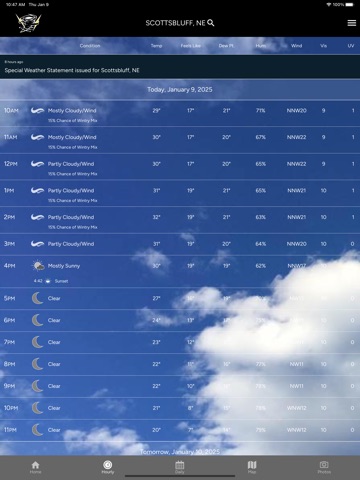Select the 10AM hour label
The image size is (360, 480).
coord(11,110)
